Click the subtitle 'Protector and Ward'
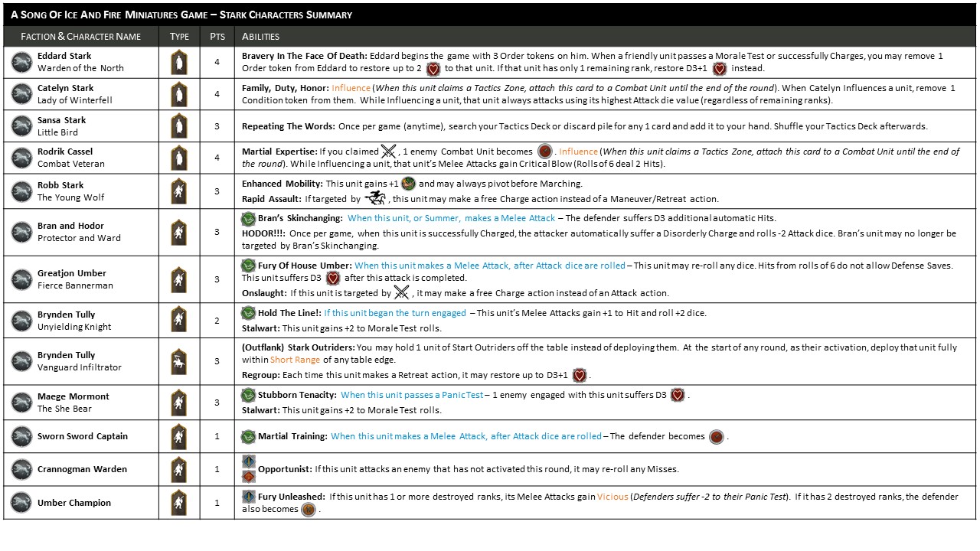Viewport: 980px width, 551px height. (79, 238)
